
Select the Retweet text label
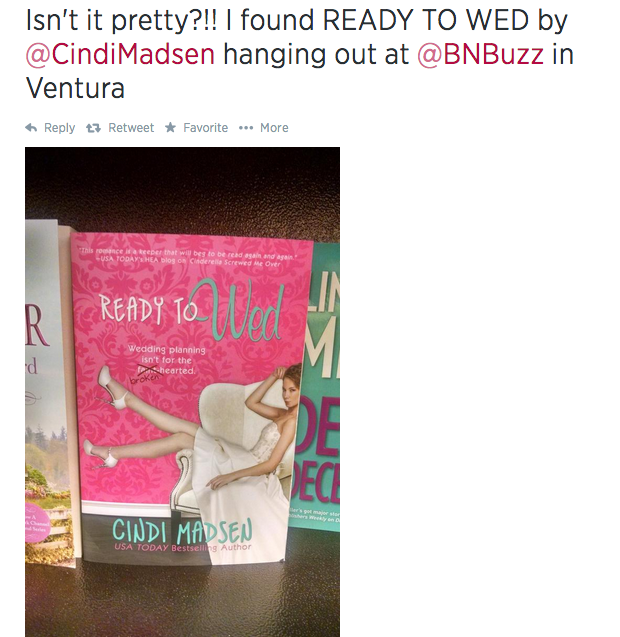(131, 128)
